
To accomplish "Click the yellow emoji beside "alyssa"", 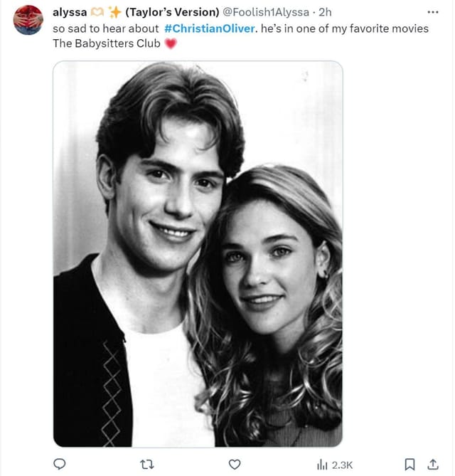I will pos(98,12).
